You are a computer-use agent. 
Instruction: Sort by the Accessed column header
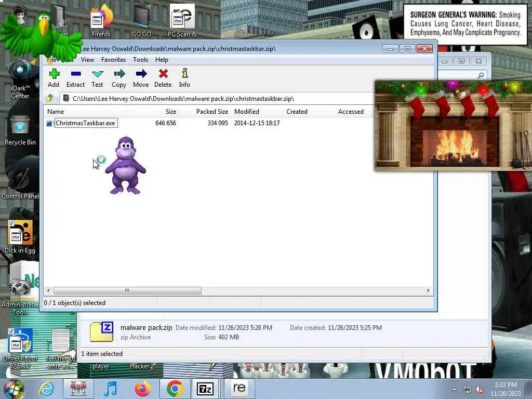tap(354, 112)
